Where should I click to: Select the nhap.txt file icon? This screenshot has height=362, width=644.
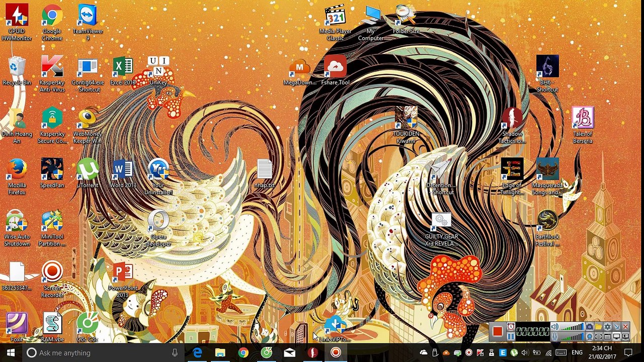264,173
